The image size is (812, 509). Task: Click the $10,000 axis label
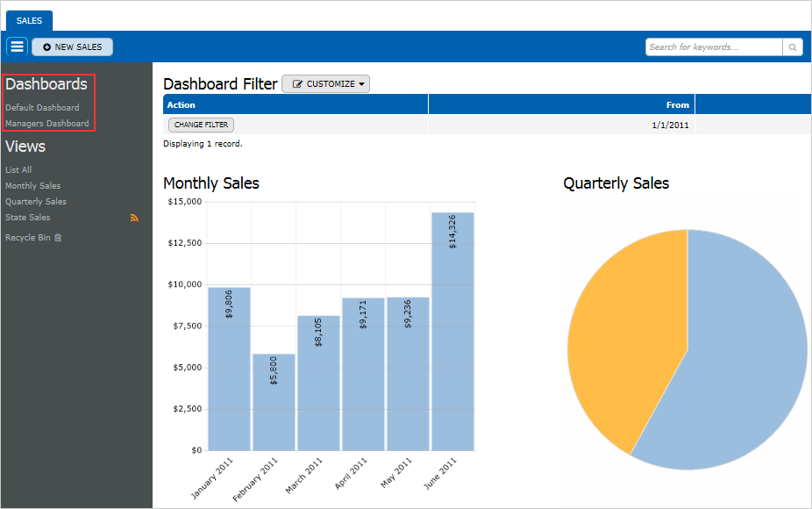[x=185, y=284]
